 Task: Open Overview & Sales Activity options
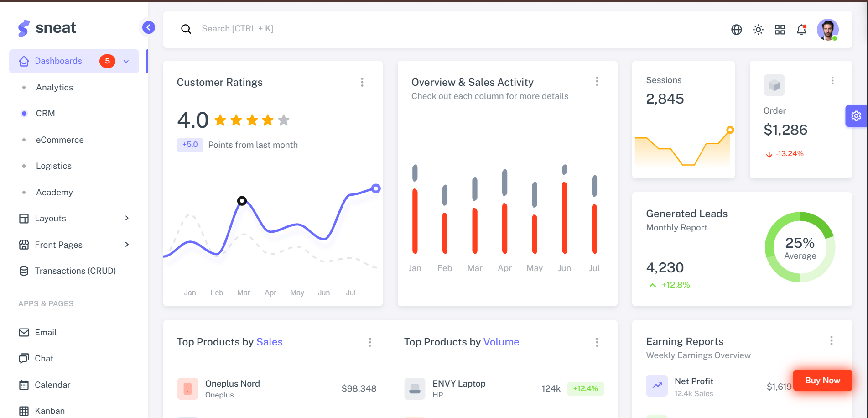pos(597,81)
